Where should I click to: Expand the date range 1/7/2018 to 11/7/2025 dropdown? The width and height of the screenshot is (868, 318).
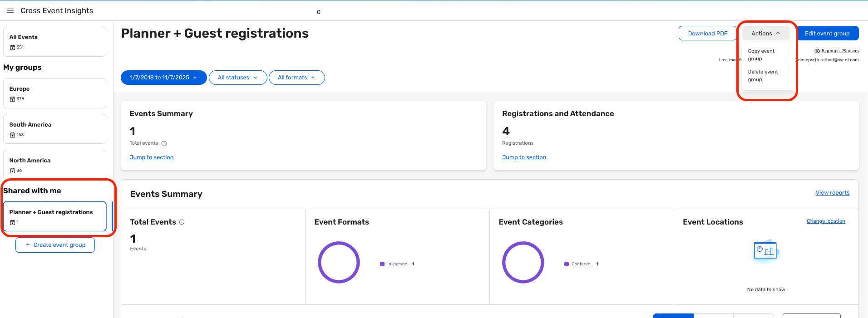pyautogui.click(x=163, y=78)
